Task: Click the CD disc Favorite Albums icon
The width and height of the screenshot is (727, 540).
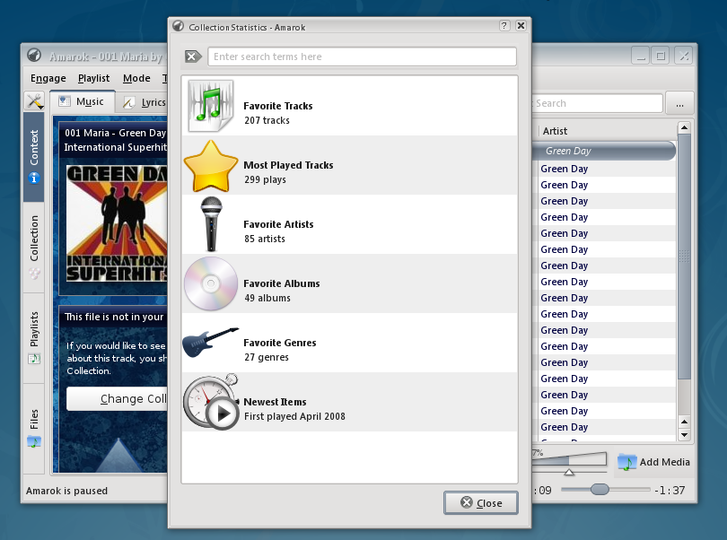Action: point(211,283)
